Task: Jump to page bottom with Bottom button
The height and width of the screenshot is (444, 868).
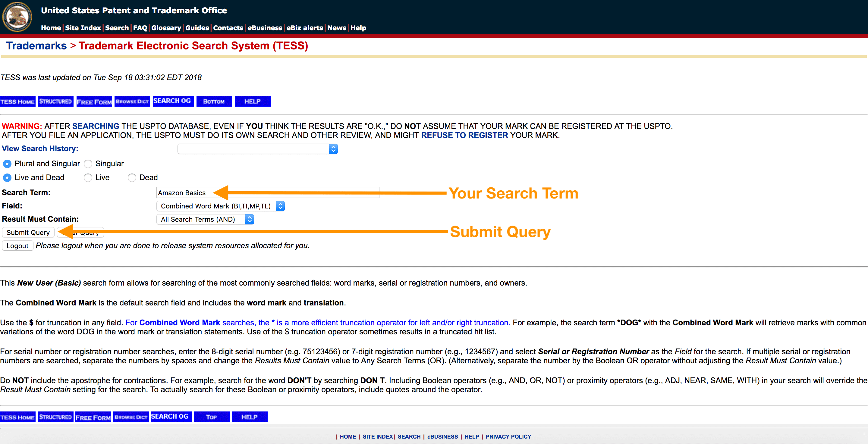Action: [x=214, y=102]
